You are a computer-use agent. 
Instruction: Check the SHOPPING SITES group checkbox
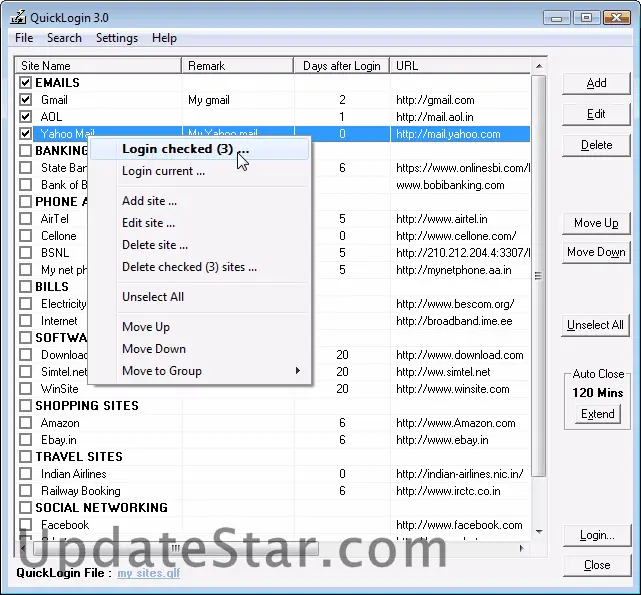25,406
